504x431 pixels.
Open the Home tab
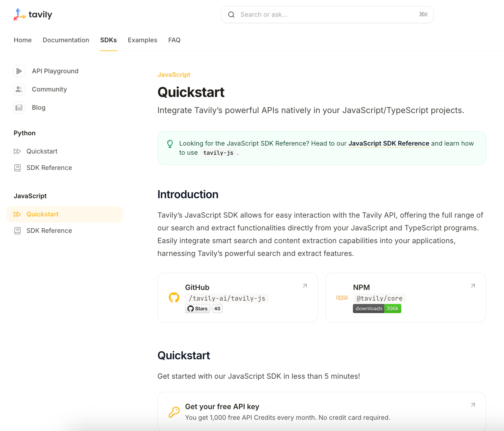coord(23,40)
